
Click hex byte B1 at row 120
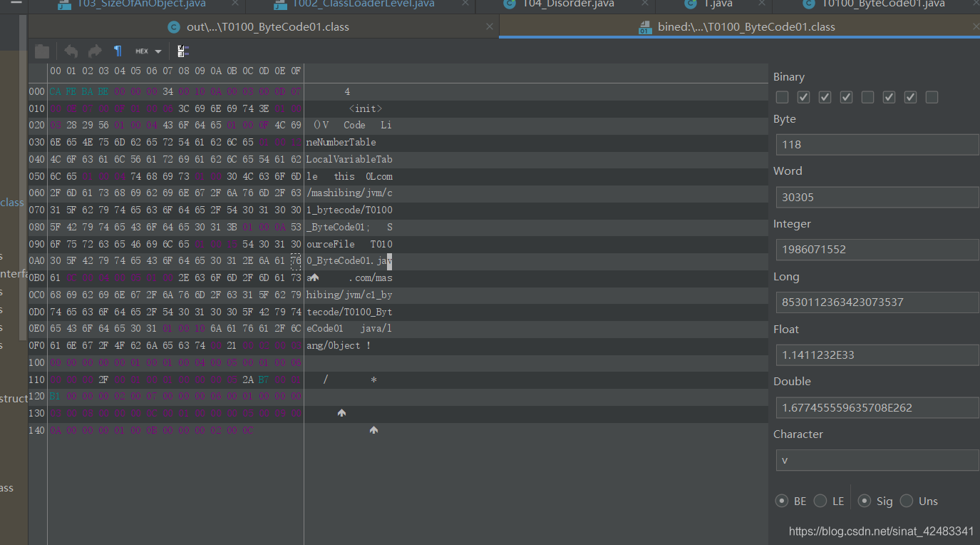click(x=56, y=397)
